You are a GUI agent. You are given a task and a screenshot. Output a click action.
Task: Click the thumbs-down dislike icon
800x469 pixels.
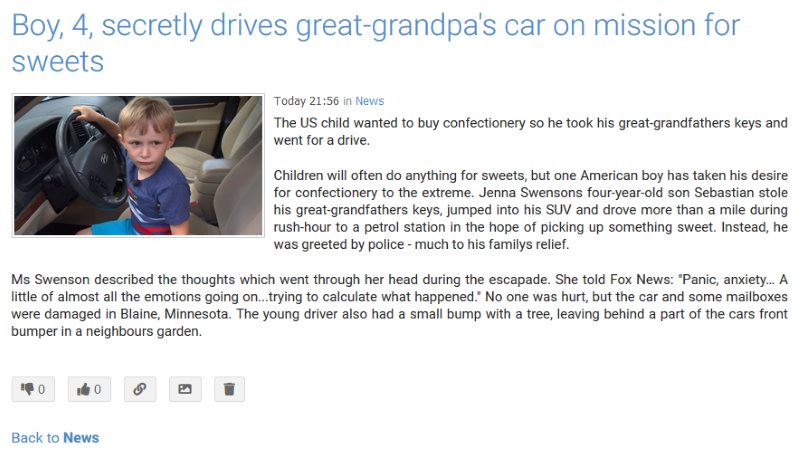click(x=27, y=389)
